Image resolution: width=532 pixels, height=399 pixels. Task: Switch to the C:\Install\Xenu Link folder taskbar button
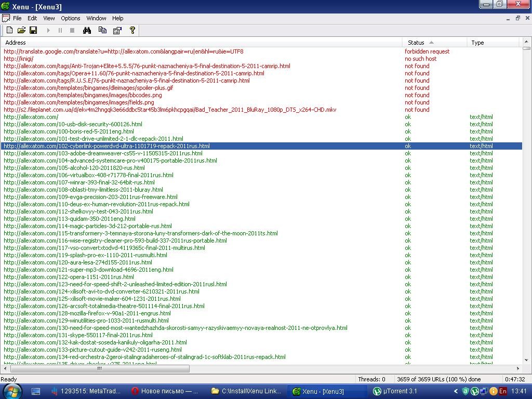247,391
